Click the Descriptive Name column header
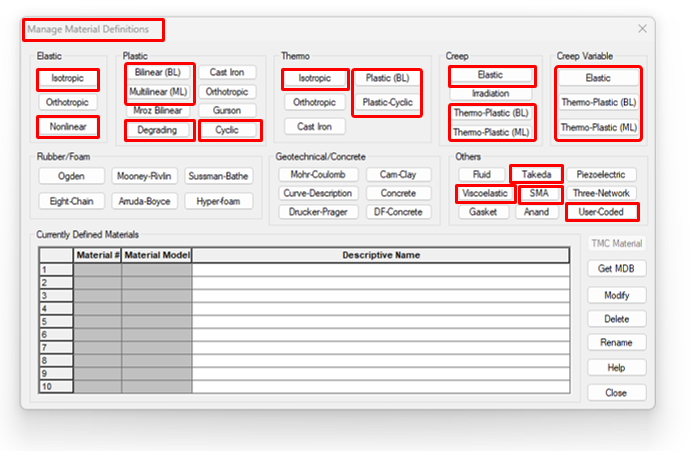697x456 pixels. [381, 256]
